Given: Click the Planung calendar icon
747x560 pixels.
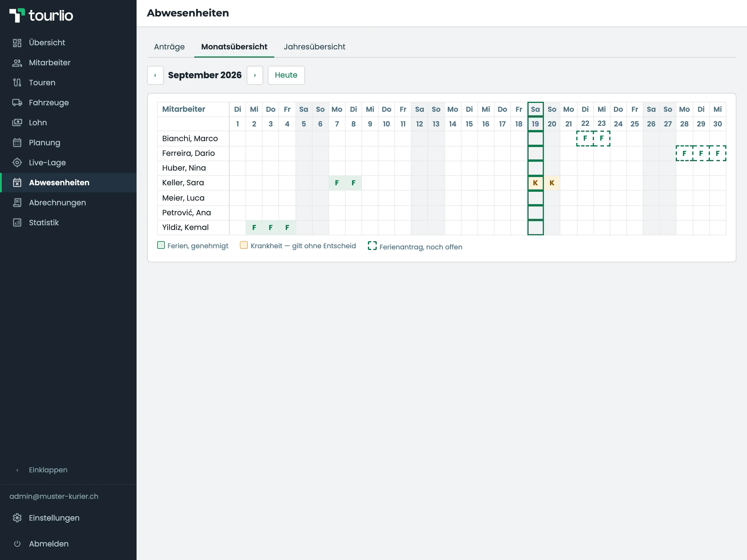Looking at the screenshot, I should tap(17, 142).
